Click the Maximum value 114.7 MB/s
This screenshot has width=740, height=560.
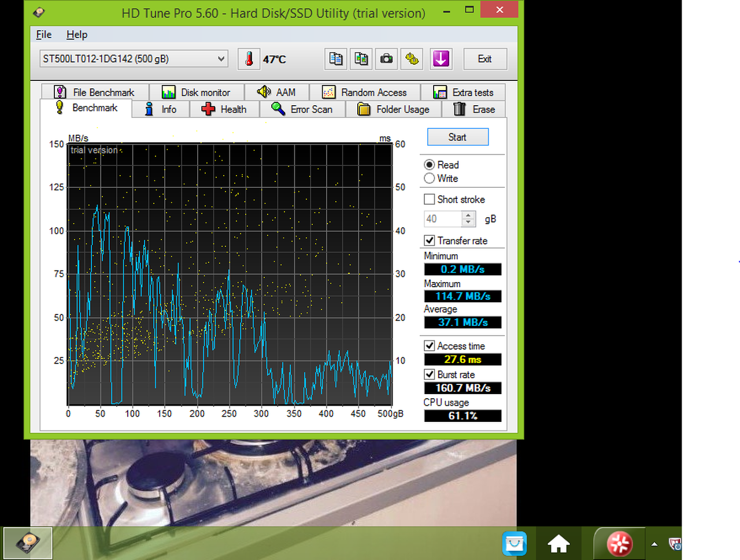tap(462, 296)
